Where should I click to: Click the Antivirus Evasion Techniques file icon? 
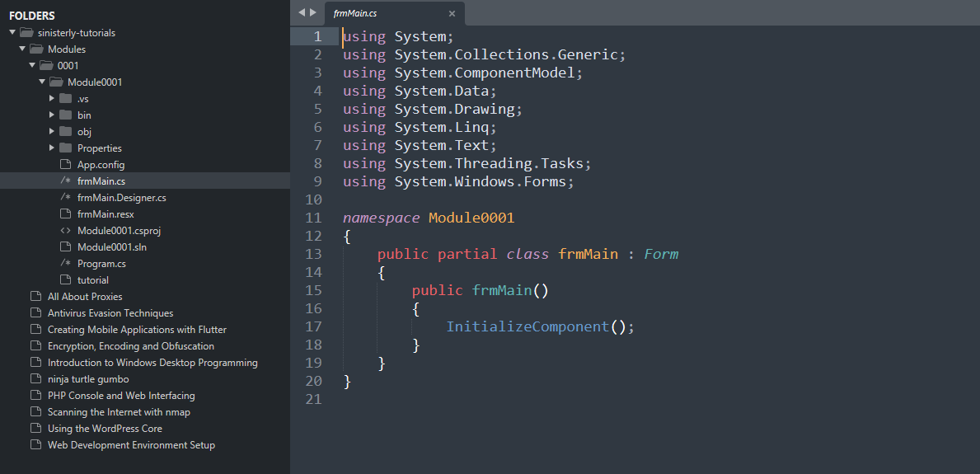tap(35, 312)
